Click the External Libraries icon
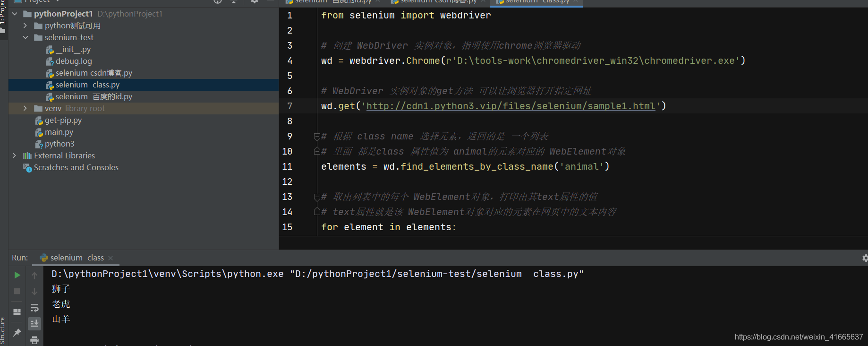 27,156
